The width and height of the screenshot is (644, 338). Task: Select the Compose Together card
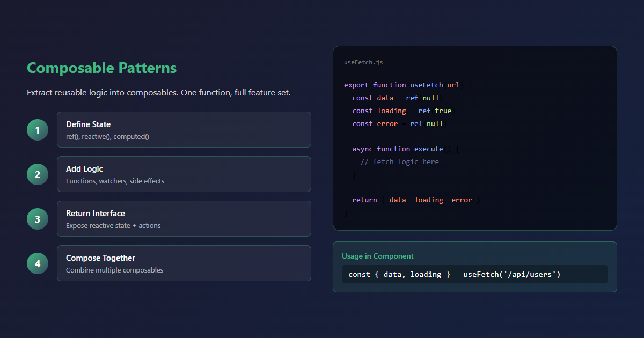pos(184,263)
